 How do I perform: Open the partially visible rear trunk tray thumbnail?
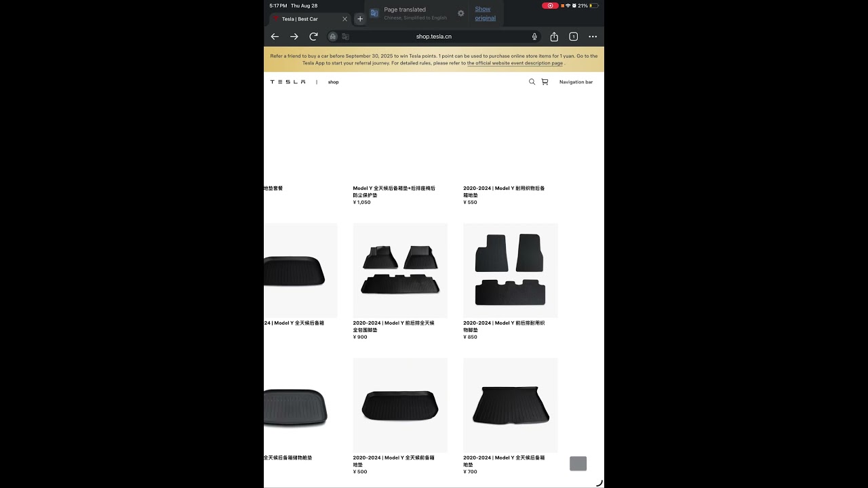coord(300,270)
